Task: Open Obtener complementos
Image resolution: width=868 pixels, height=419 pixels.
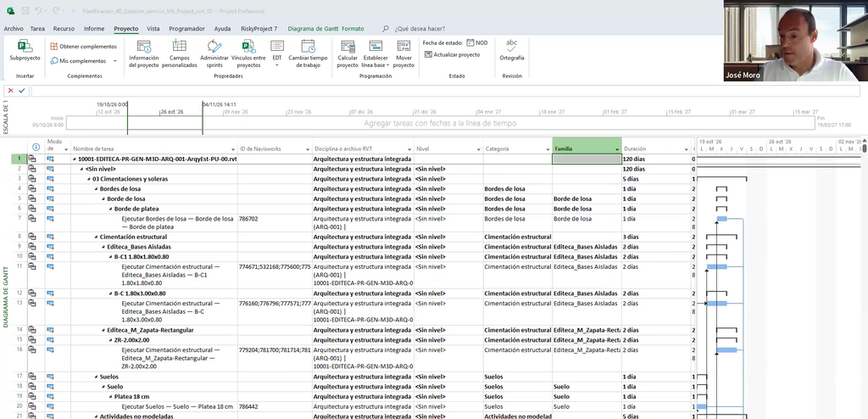Action: tap(84, 47)
